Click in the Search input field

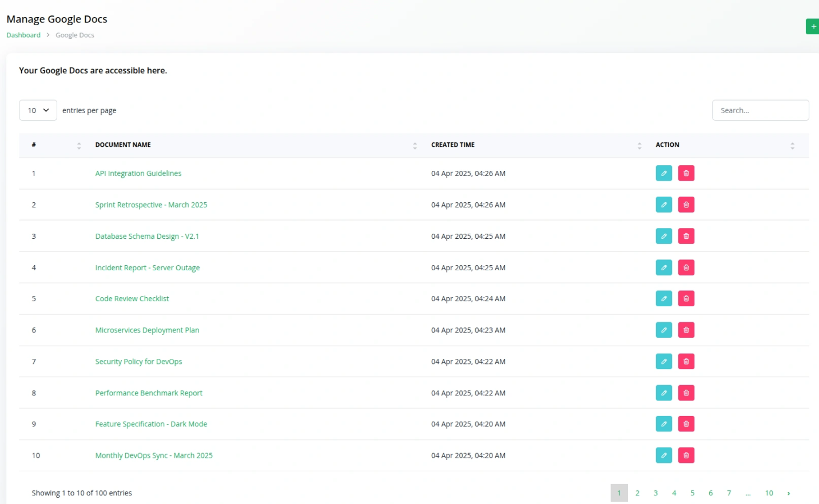click(760, 110)
